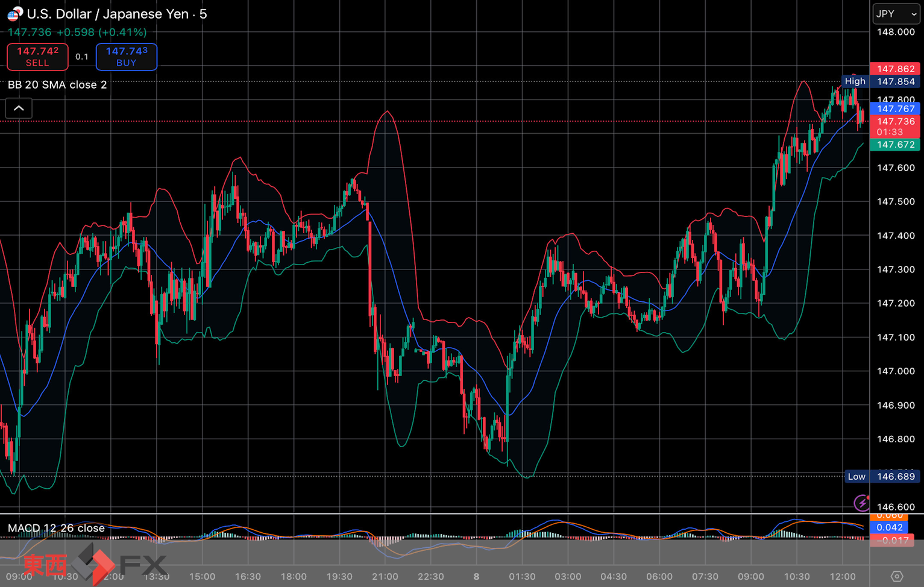Click the green 147.672 price tag
The height and width of the screenshot is (587, 924).
895,145
